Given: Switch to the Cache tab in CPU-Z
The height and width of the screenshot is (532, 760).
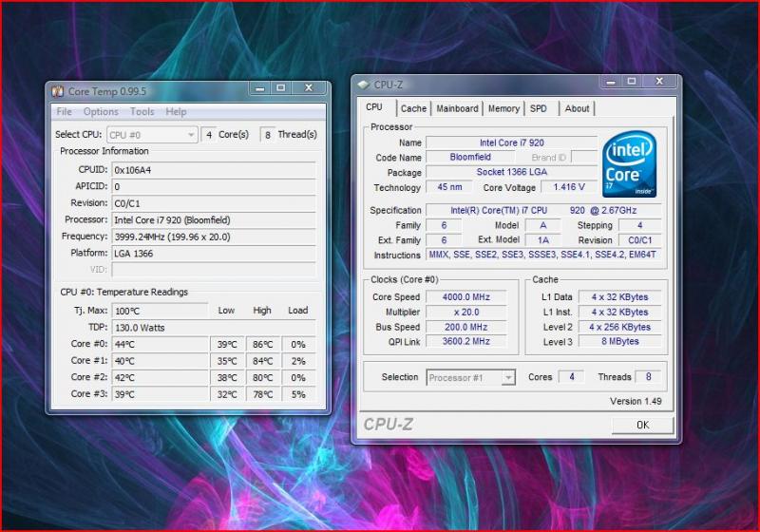Looking at the screenshot, I should tap(413, 108).
